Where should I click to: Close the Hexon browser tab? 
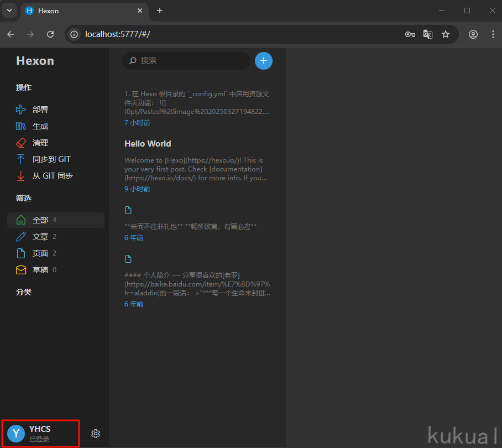(x=140, y=11)
